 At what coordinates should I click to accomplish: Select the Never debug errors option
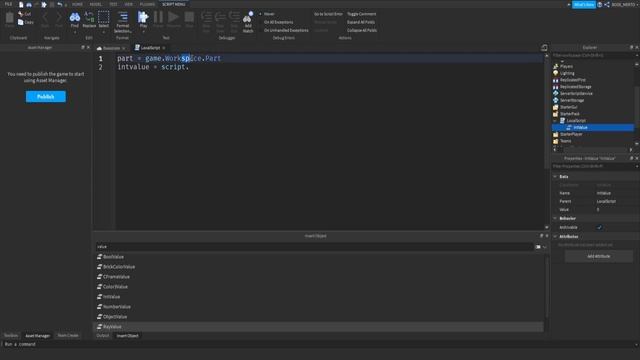point(269,14)
